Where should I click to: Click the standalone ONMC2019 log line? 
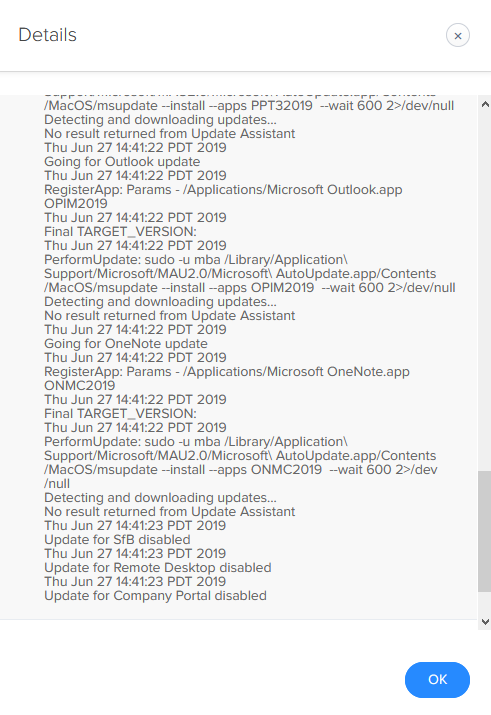pyautogui.click(x=80, y=386)
